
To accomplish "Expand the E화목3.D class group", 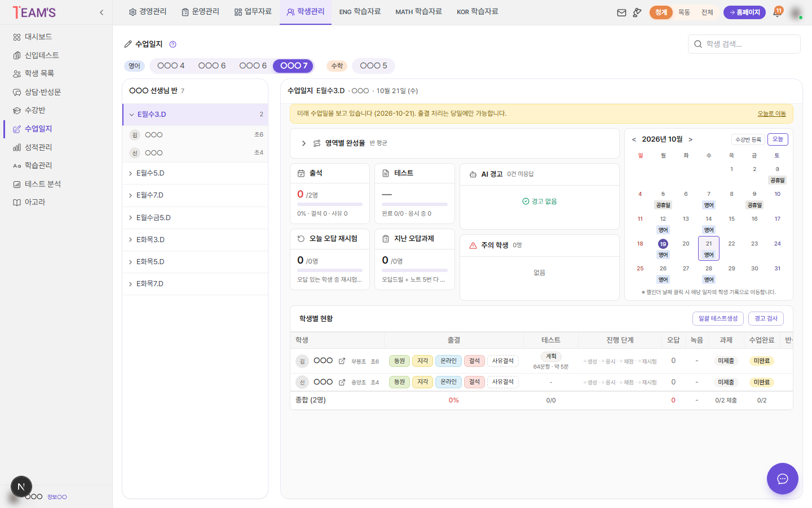I will (x=195, y=239).
